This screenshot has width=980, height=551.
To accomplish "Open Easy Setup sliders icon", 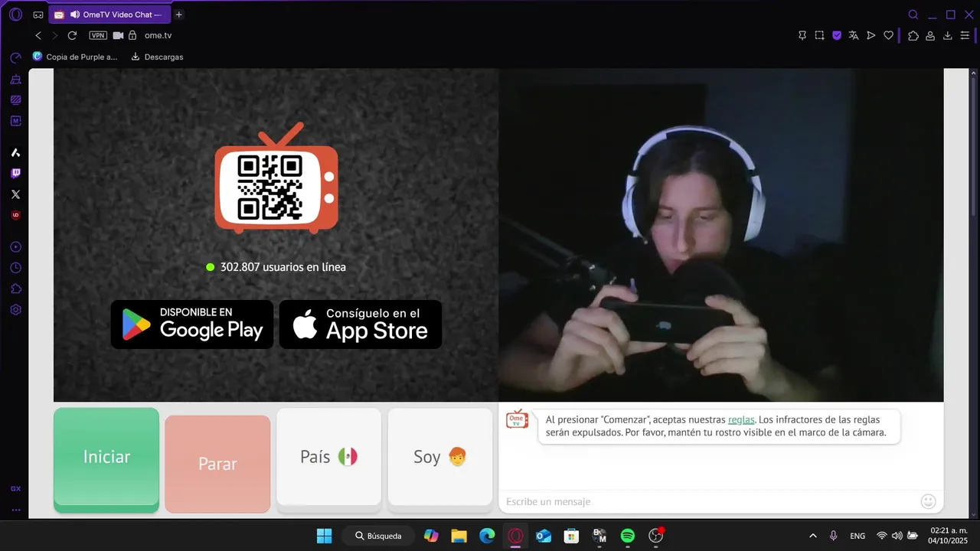I will pos(965,35).
